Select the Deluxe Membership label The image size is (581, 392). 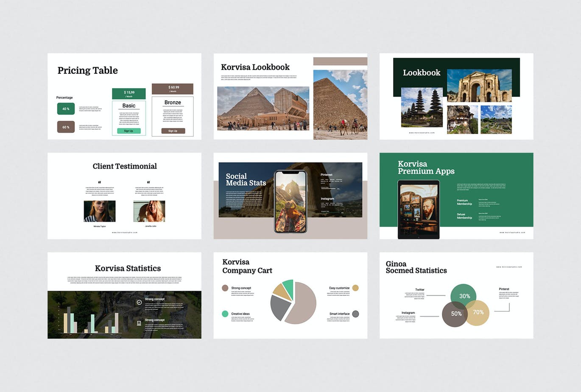pos(464,216)
